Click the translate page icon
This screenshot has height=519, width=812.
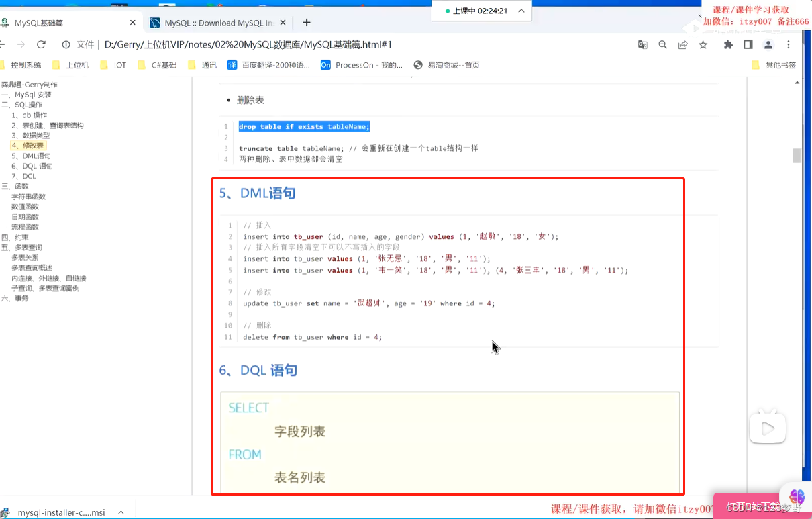point(642,45)
